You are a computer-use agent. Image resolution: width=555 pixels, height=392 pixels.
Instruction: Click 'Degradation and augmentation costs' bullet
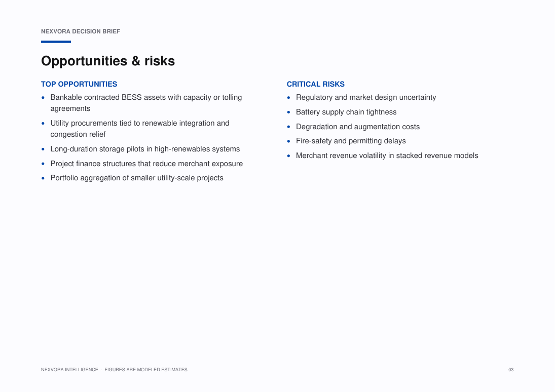pyautogui.click(x=358, y=127)
